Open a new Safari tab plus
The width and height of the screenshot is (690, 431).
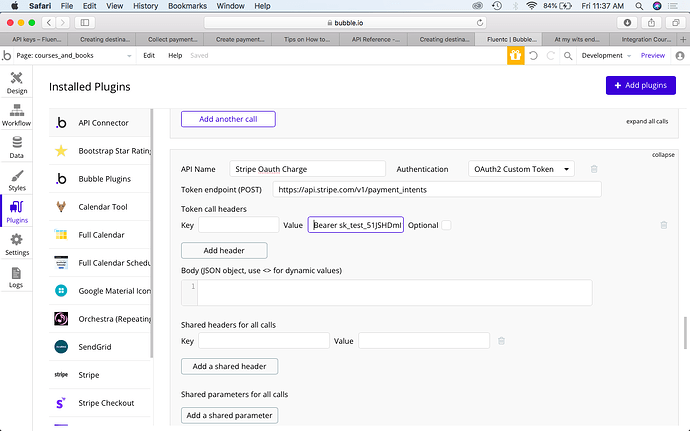tap(683, 39)
